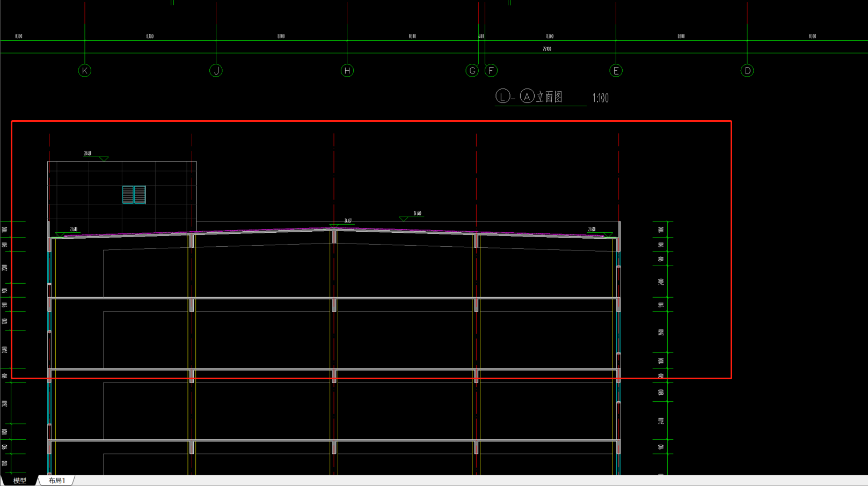Image resolution: width=868 pixels, height=486 pixels.
Task: Pick the elevation marker atop the rooftop block
Action: [x=96, y=156]
